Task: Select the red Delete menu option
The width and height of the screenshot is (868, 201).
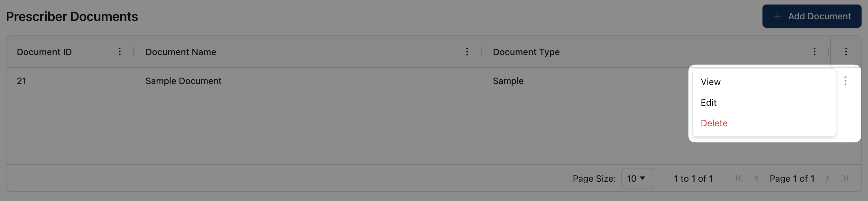Action: (x=714, y=123)
